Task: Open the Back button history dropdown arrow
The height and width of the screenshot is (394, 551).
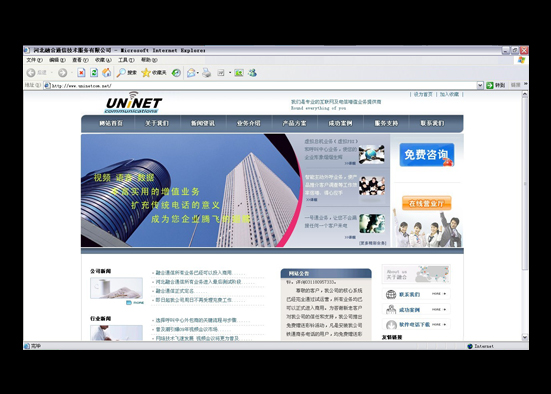Action: click(52, 73)
